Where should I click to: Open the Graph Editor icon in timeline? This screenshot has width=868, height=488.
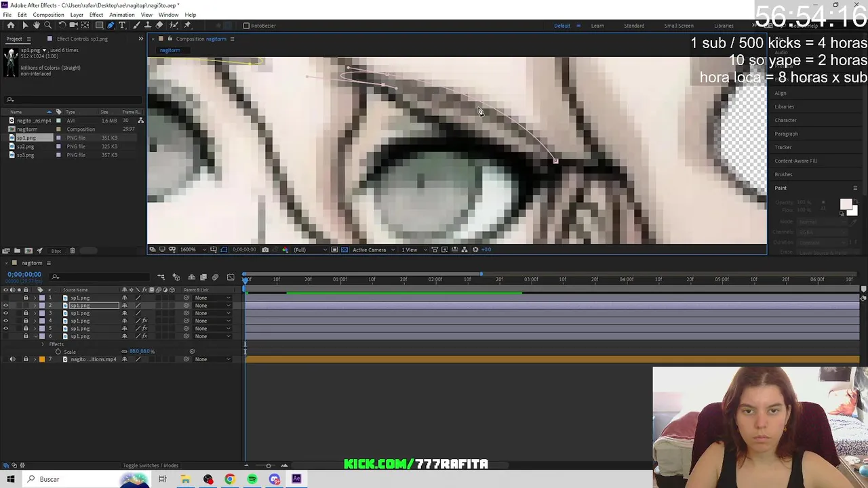(x=231, y=277)
